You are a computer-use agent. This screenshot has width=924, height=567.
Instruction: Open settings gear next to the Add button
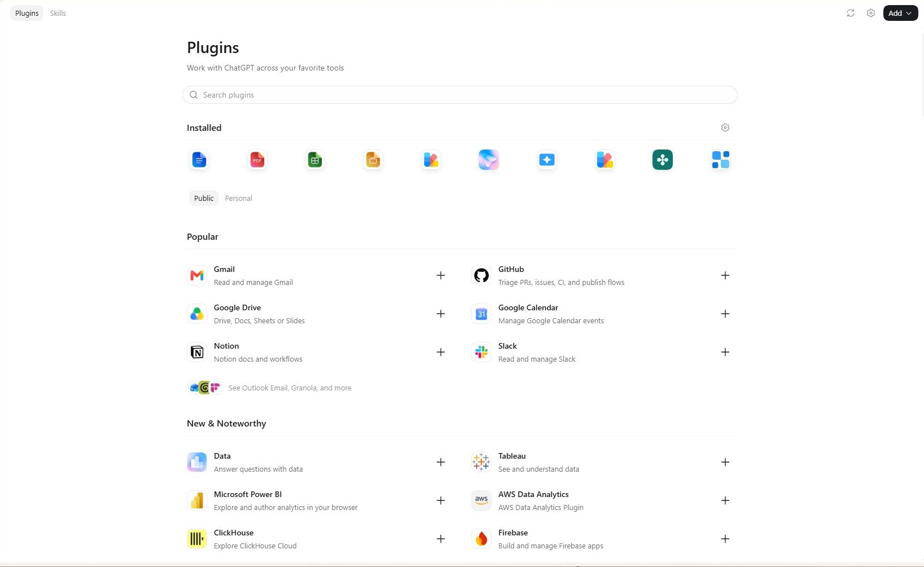[x=871, y=13]
